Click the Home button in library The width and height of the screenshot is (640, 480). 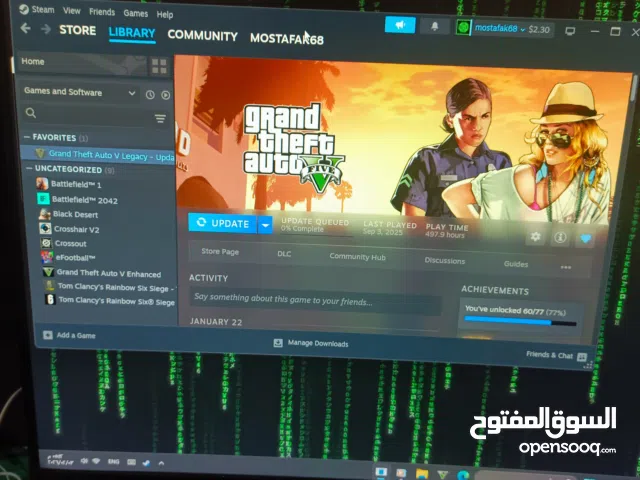(x=80, y=63)
